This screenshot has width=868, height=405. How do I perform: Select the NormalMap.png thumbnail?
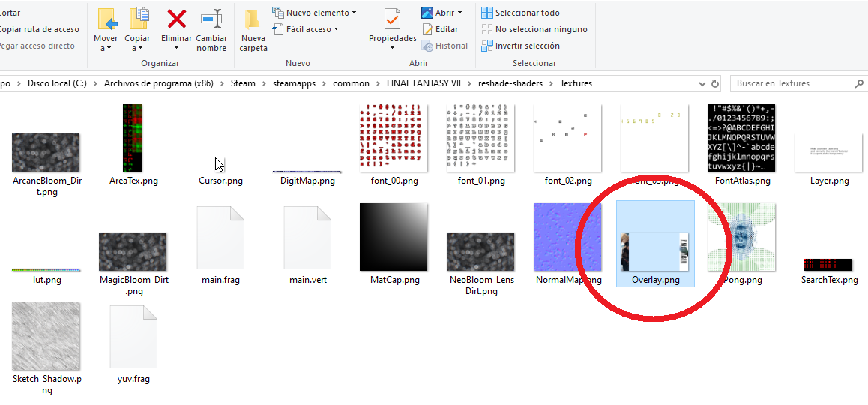coord(568,237)
